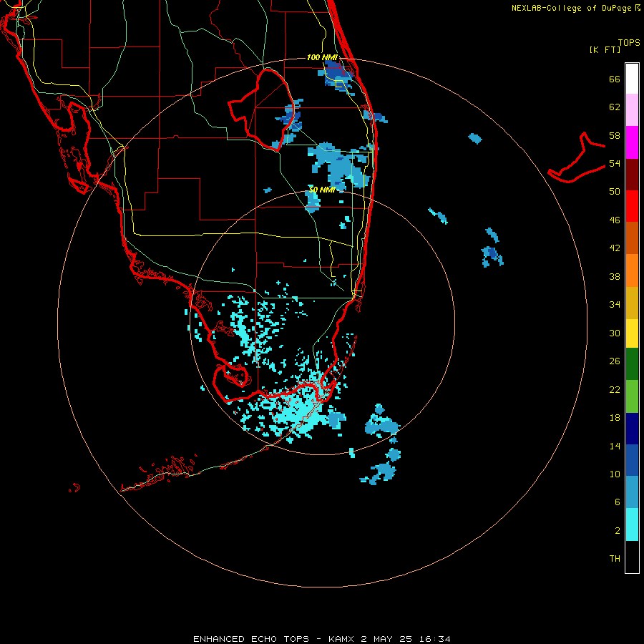Click the dark red 54 kft legend swatch
The width and height of the screenshot is (644, 644).
632,175
